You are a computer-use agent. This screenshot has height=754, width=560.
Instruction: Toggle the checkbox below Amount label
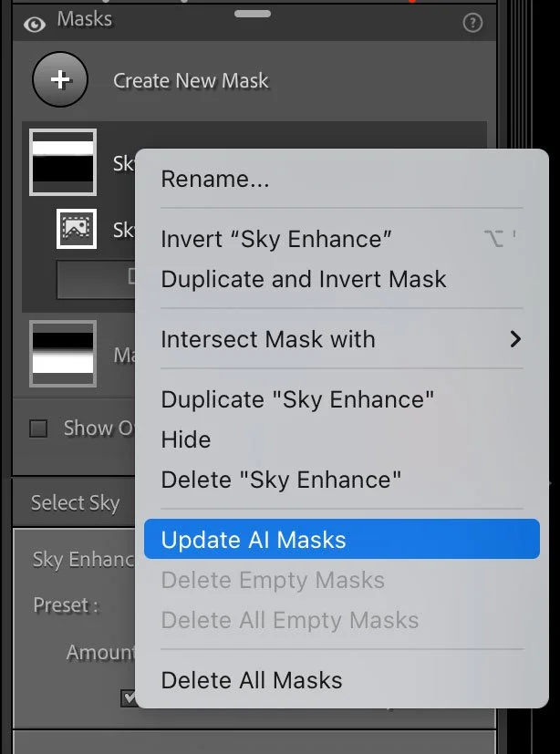click(128, 697)
